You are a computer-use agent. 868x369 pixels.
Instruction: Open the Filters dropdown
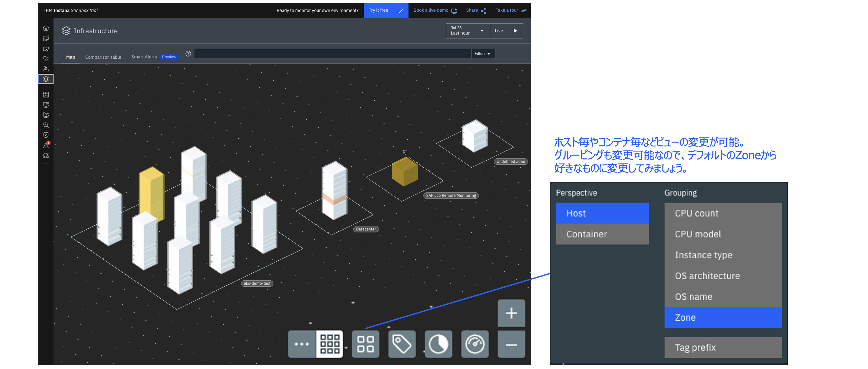coord(482,54)
